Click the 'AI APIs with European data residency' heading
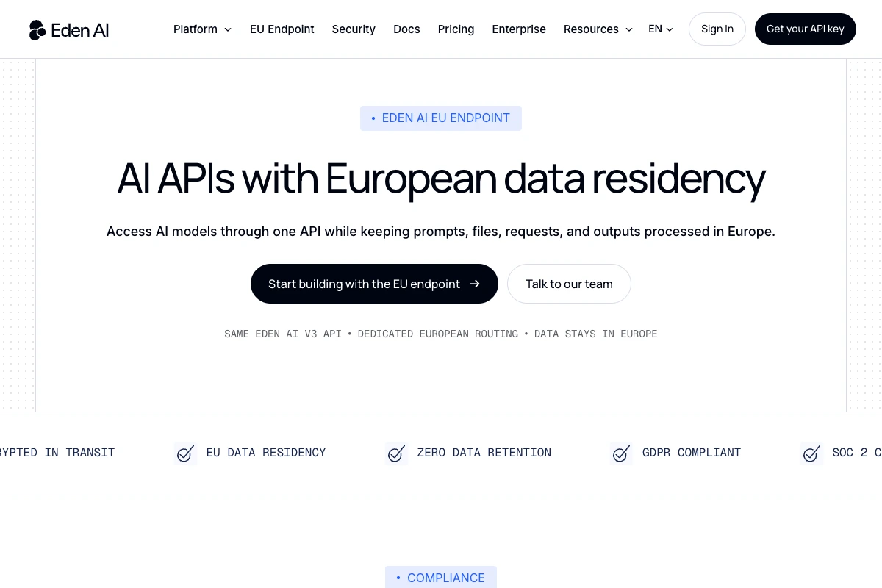 coord(441,179)
